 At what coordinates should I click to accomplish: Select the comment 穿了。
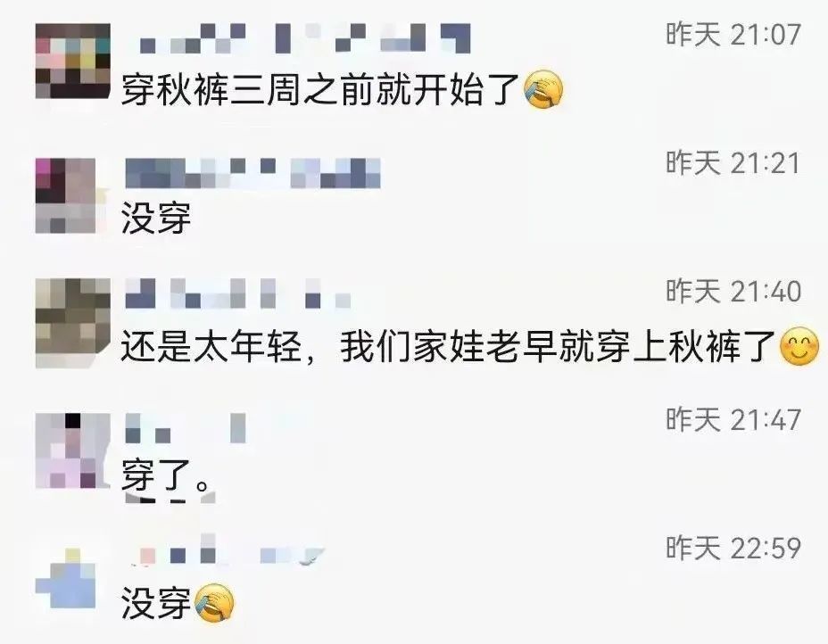(x=165, y=475)
